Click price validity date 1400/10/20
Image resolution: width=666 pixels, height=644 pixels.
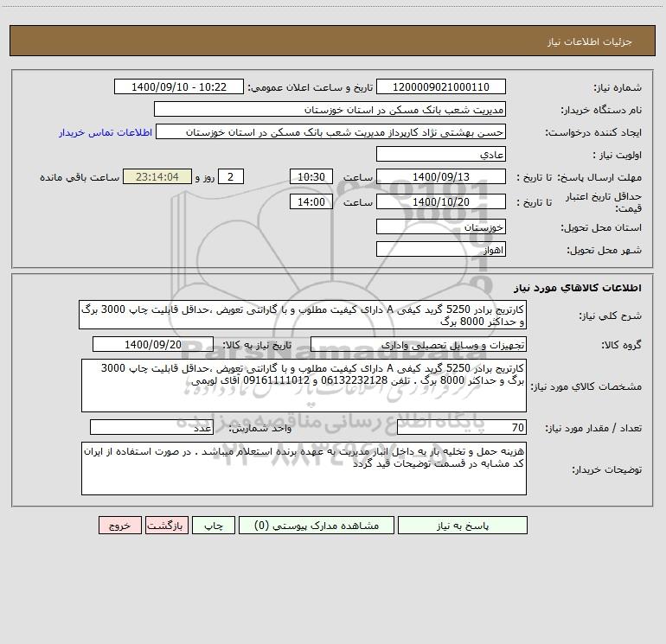[x=441, y=201]
